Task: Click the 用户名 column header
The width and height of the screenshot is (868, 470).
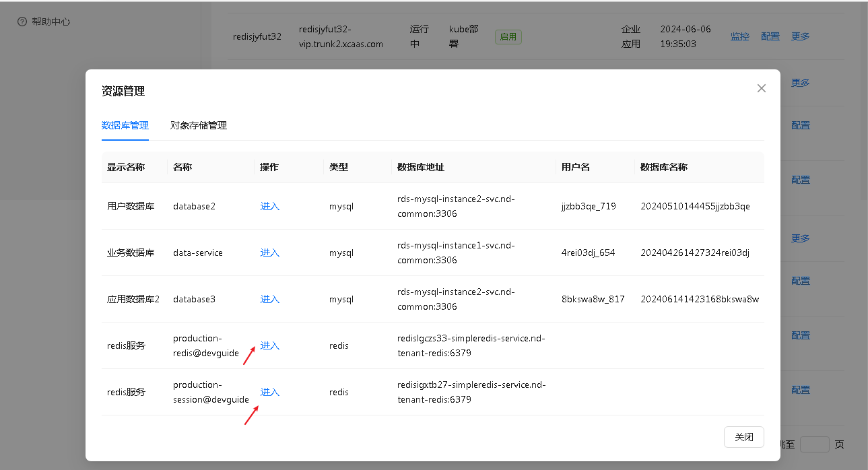Action: (576, 167)
